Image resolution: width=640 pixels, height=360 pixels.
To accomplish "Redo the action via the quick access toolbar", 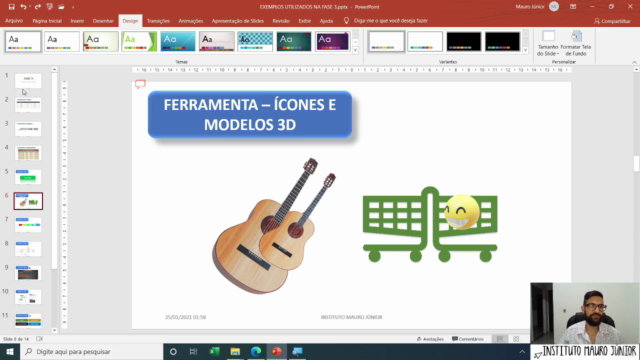I will [38, 7].
